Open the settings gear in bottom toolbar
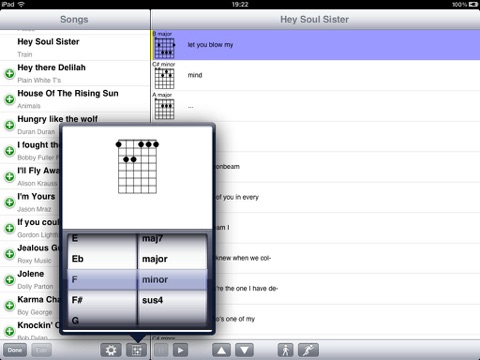 [x=111, y=350]
